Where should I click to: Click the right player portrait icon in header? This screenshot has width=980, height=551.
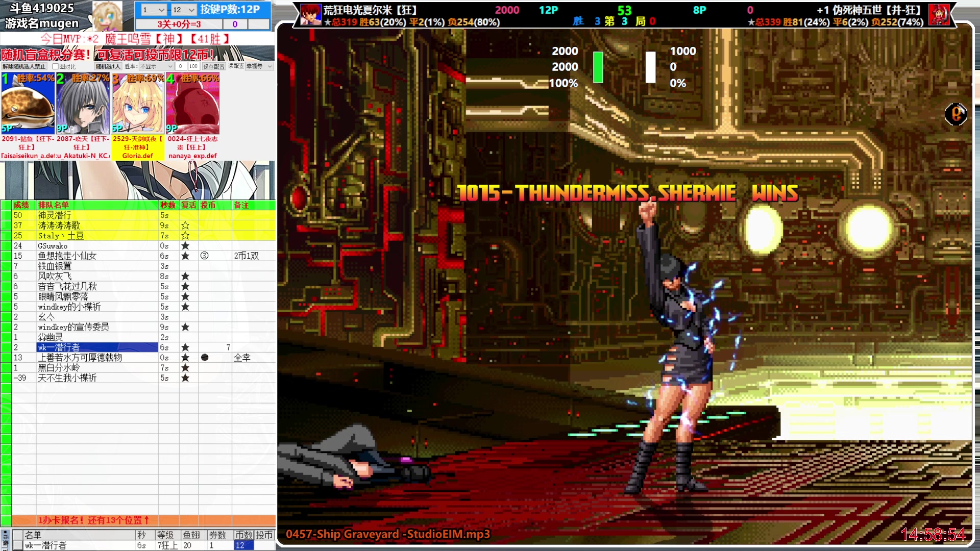[x=939, y=15]
